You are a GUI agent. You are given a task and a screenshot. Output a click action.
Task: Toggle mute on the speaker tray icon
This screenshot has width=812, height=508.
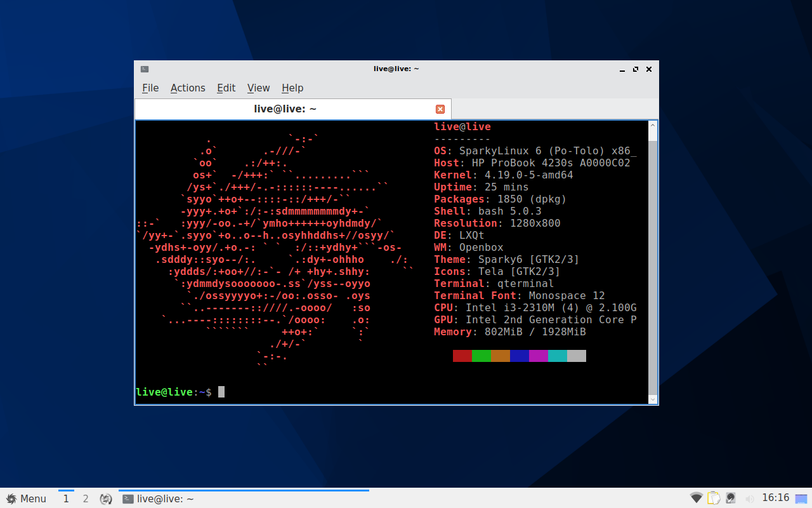tap(750, 498)
